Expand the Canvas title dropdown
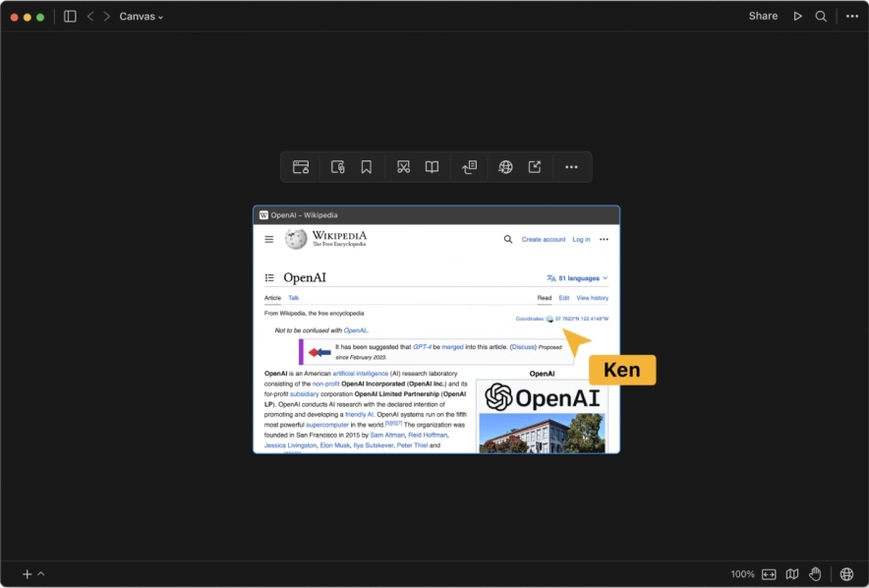The width and height of the screenshot is (869, 588). click(x=142, y=16)
